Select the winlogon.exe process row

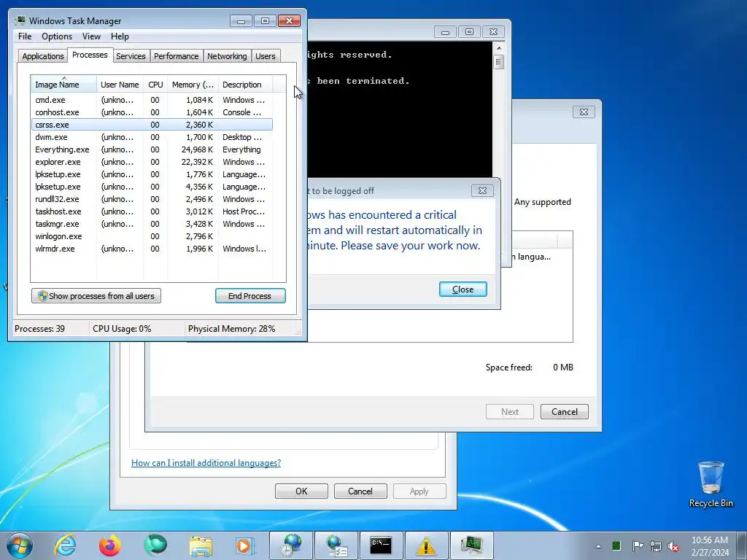(152, 236)
